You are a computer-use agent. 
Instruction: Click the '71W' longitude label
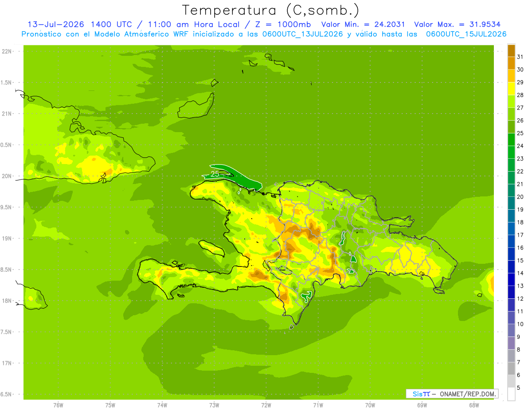pyautogui.click(x=318, y=405)
